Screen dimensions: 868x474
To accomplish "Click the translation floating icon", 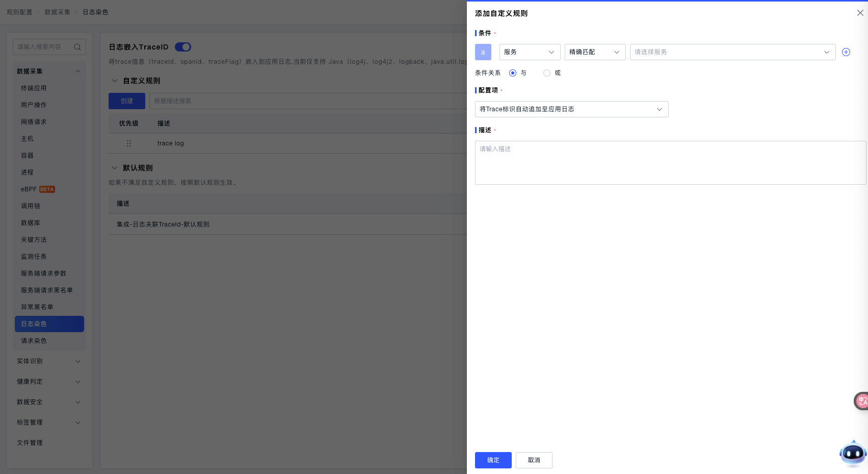I will click(861, 401).
